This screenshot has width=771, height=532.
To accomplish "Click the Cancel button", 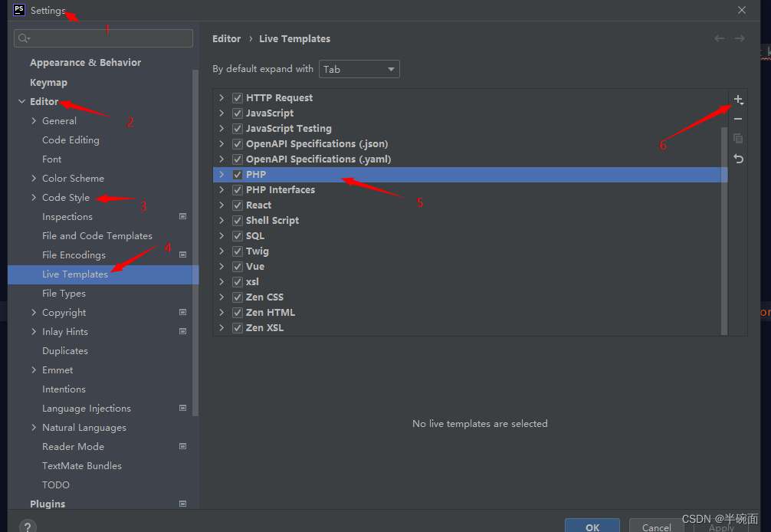I will click(x=657, y=527).
